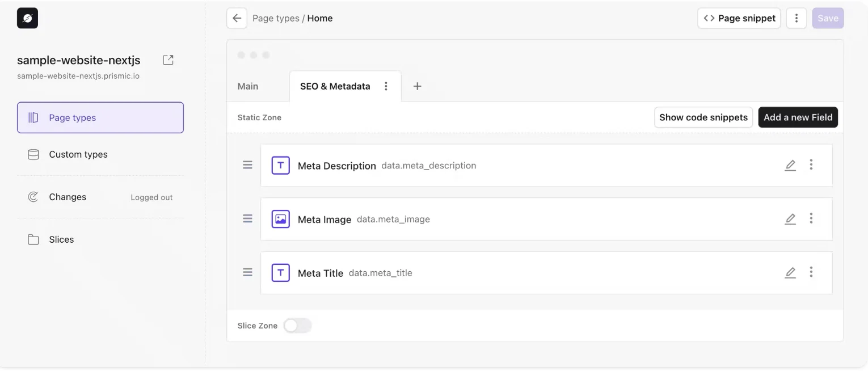Click the Meta Image field's image icon
The height and width of the screenshot is (371, 868).
280,218
